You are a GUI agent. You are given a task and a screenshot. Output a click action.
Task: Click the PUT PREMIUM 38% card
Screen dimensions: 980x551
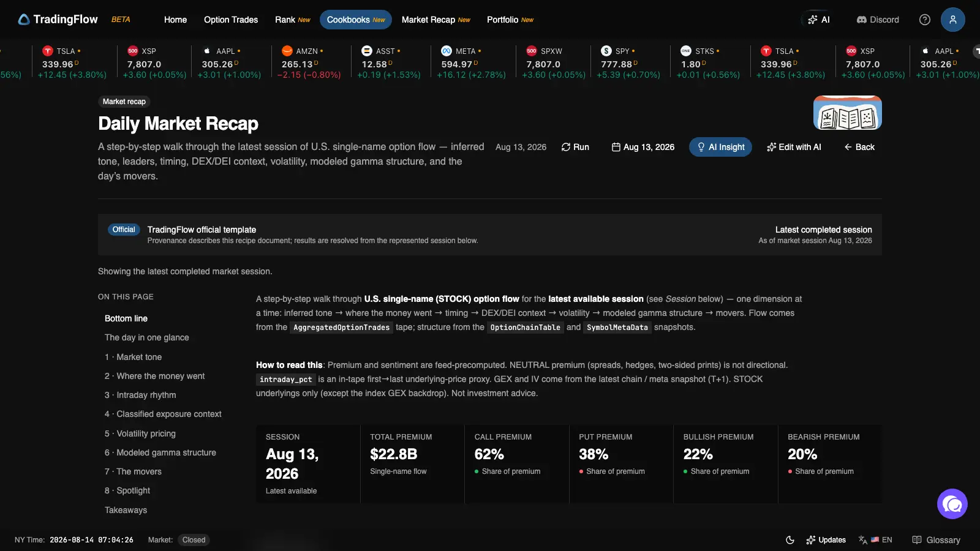point(621,464)
